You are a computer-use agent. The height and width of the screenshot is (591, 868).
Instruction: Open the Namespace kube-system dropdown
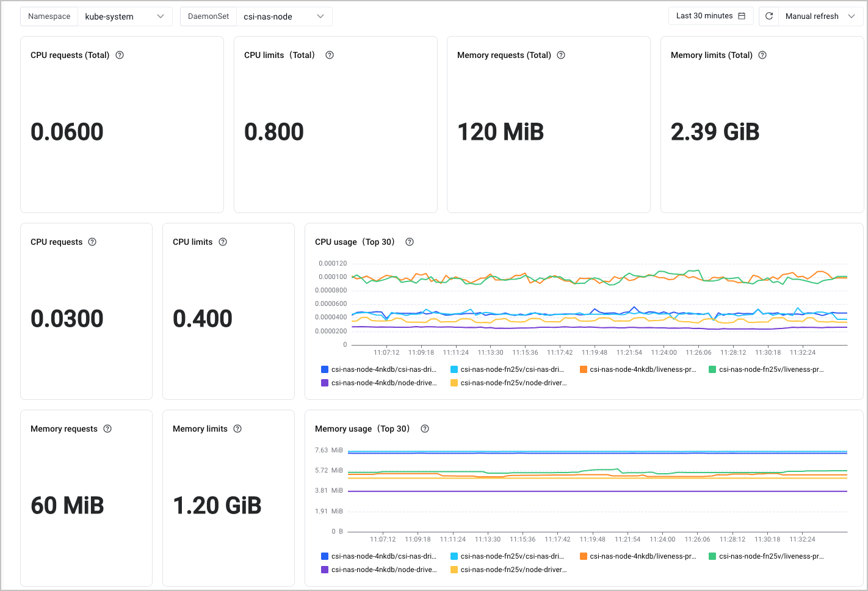click(125, 16)
